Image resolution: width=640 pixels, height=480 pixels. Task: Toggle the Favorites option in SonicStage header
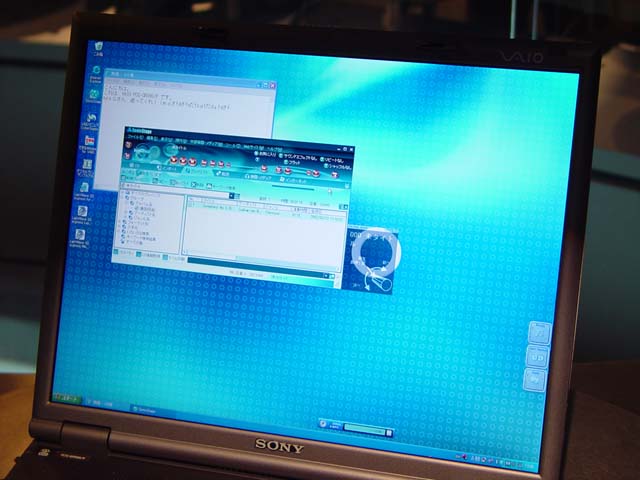click(266, 154)
